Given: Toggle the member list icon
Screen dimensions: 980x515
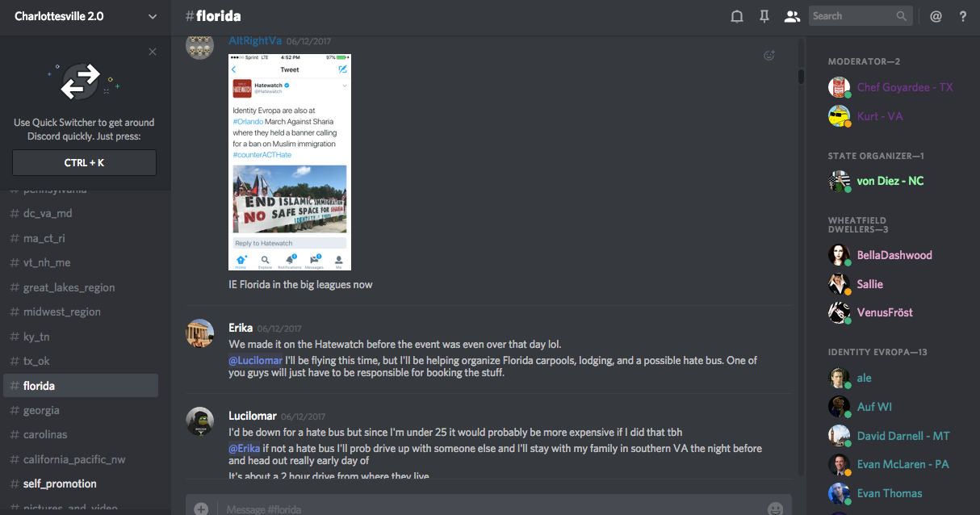Looking at the screenshot, I should (x=792, y=16).
